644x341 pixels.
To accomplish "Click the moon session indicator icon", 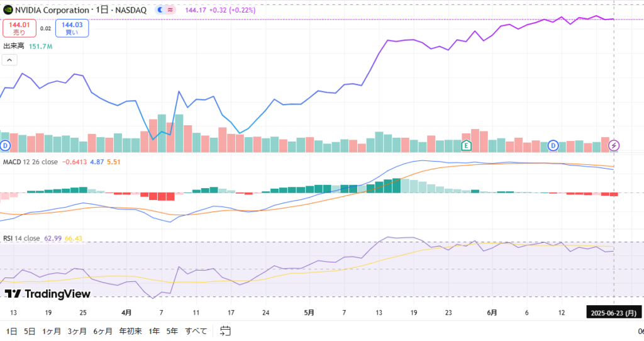I will [160, 10].
